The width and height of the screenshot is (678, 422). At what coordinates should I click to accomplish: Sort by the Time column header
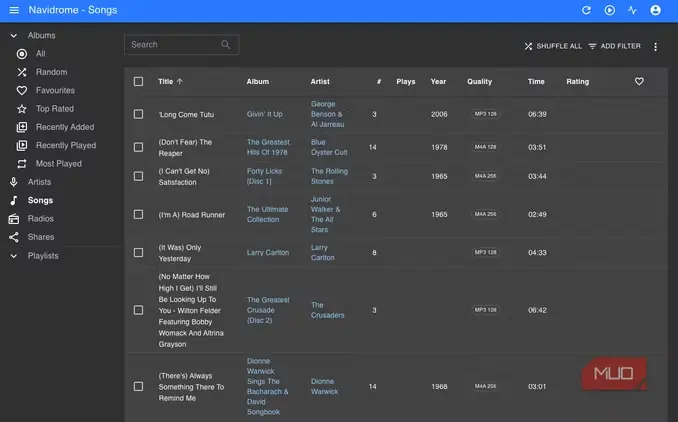click(x=536, y=81)
